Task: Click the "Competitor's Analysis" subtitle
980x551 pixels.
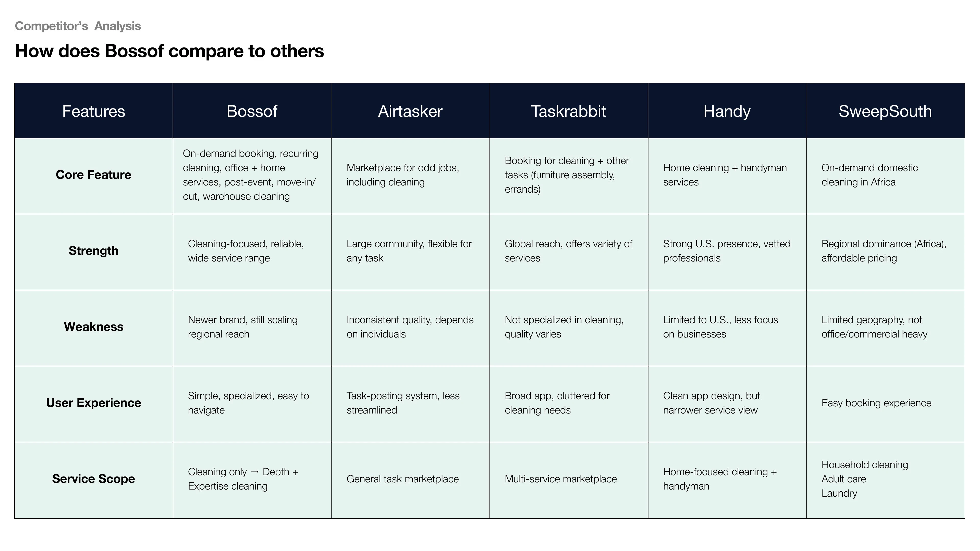Action: [78, 26]
